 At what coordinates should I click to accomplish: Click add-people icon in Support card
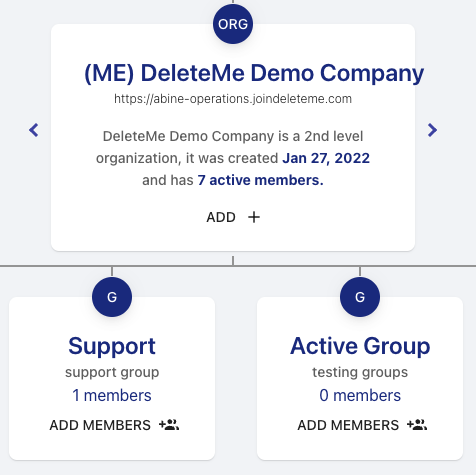[x=169, y=425]
